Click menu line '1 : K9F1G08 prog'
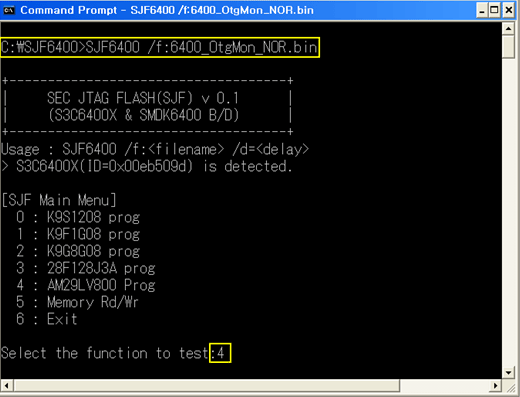 point(78,234)
